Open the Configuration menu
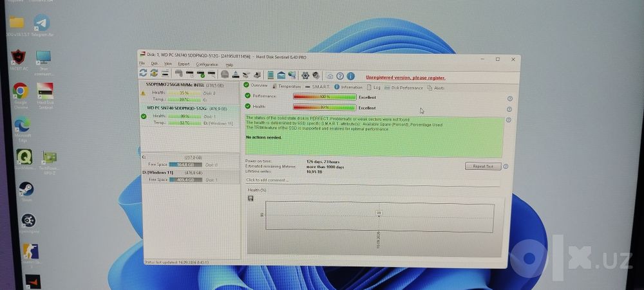This screenshot has height=290, width=644. coord(207,64)
